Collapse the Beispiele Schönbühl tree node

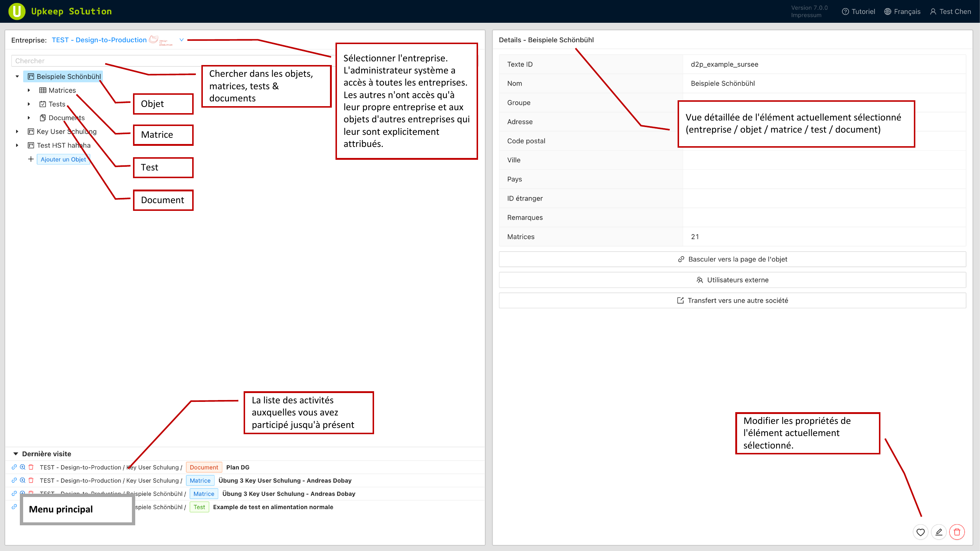(x=17, y=76)
